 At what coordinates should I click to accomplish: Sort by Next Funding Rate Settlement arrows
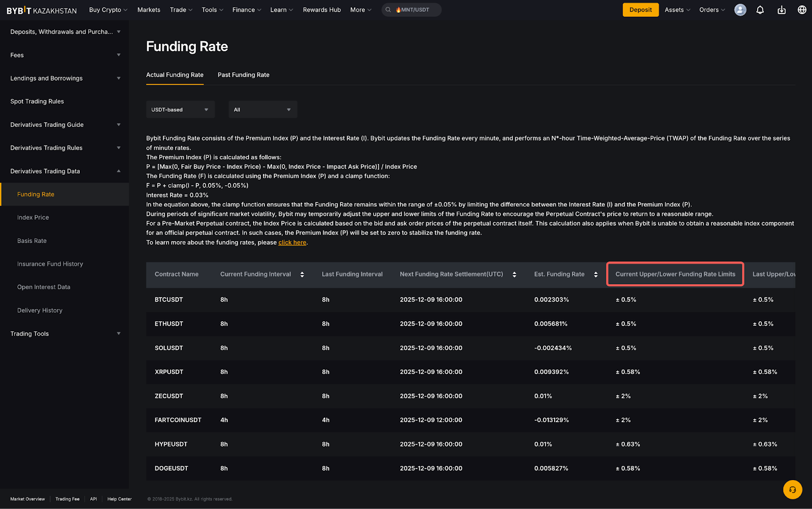click(x=514, y=275)
